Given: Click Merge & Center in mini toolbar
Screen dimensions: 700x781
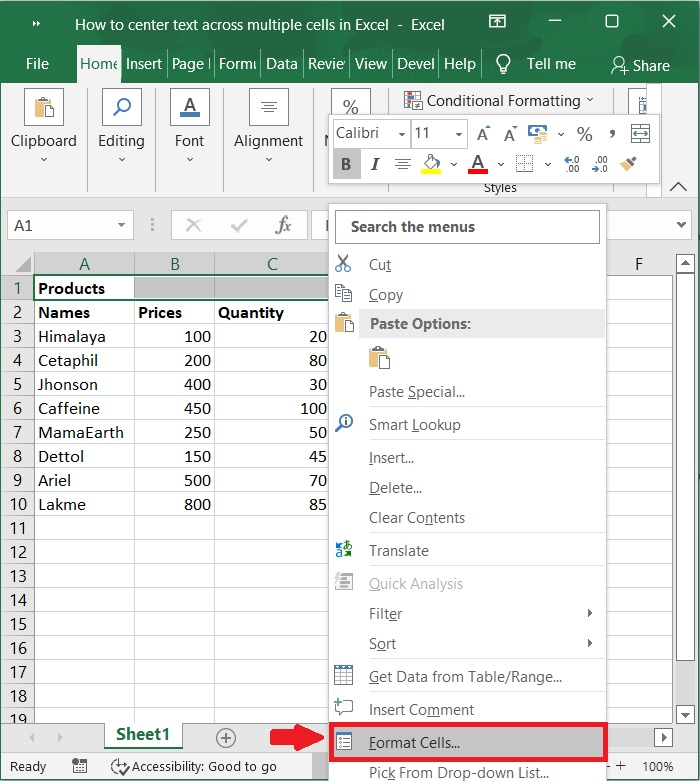Looking at the screenshot, I should pyautogui.click(x=640, y=133).
